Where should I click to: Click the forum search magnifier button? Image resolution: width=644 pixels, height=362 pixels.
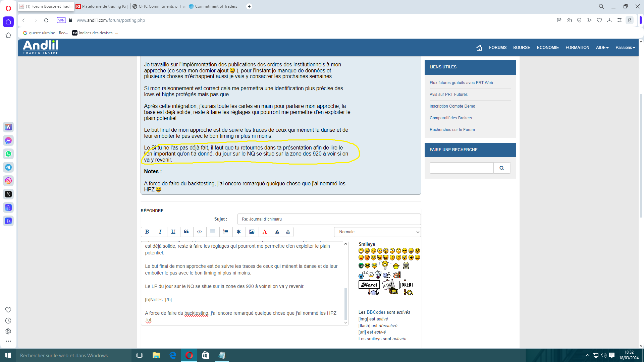(502, 168)
